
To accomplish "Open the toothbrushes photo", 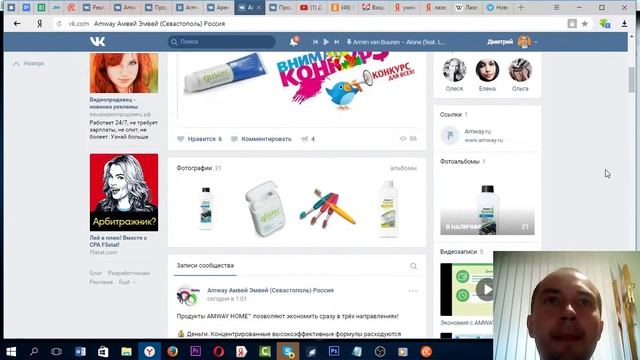I will tap(327, 209).
